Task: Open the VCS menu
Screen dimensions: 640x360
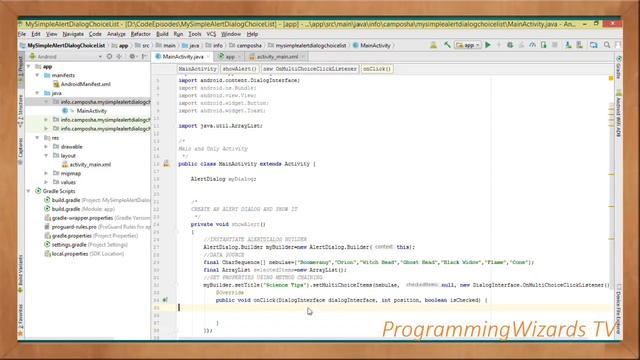Action: click(x=211, y=34)
